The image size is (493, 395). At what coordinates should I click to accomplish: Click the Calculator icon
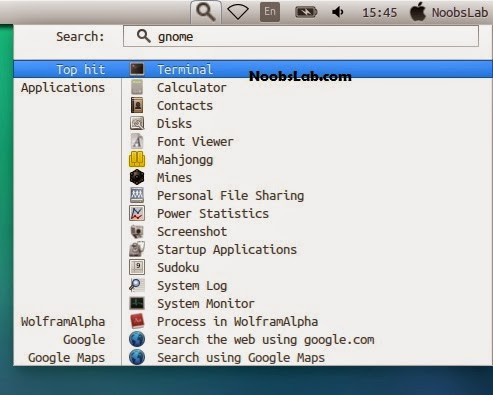137,87
